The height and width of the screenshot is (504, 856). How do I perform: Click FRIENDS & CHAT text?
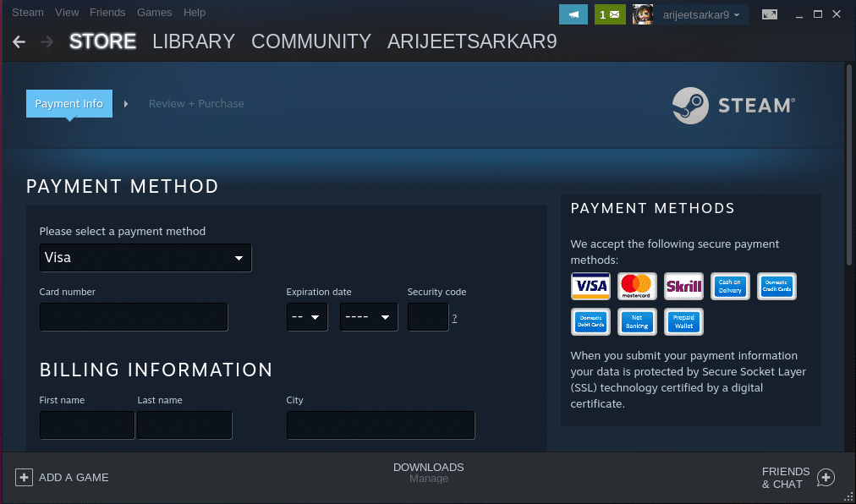pos(786,478)
